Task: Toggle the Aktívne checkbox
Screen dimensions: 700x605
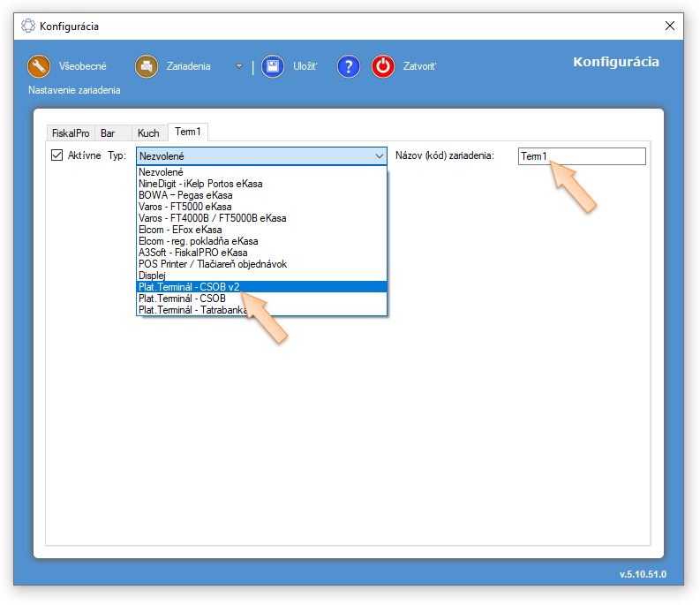Action: (57, 155)
